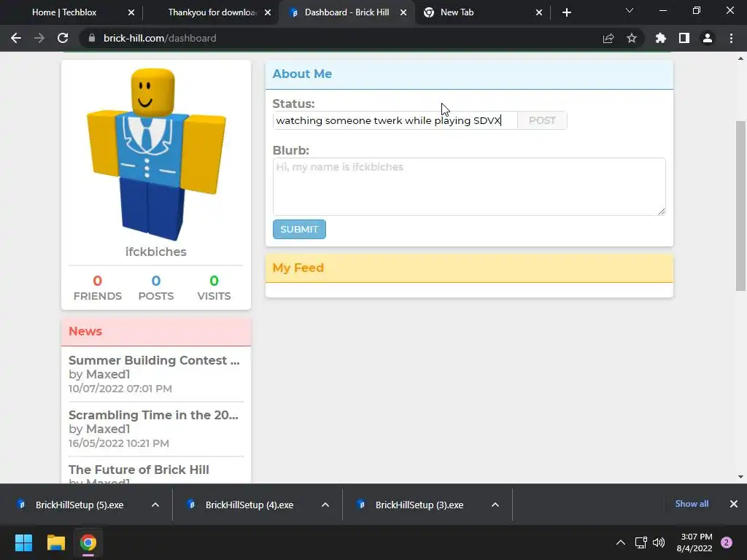Open the clock and calendar flyout
Image resolution: width=747 pixels, height=560 pixels.
(x=694, y=542)
